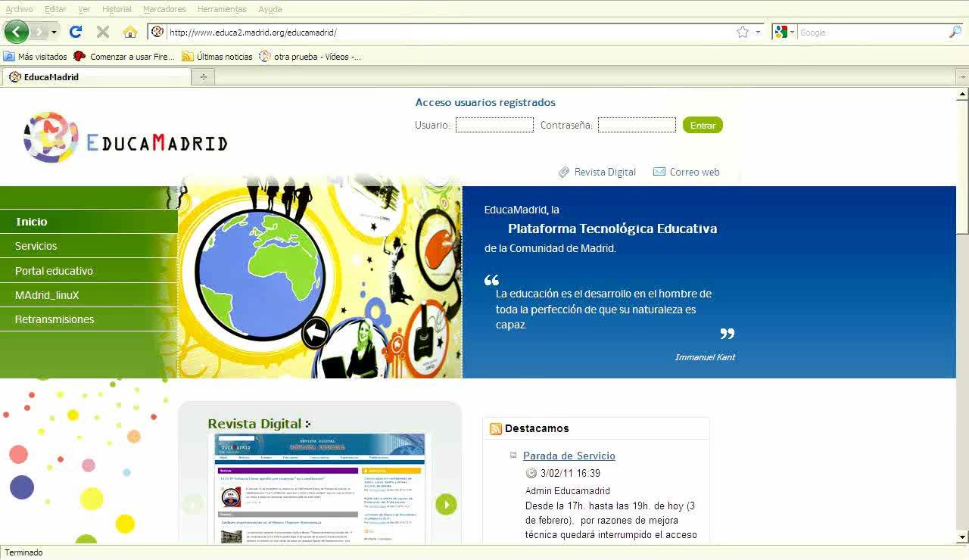Click the page scrollbar down arrow
The width and height of the screenshot is (969, 560).
click(x=962, y=537)
